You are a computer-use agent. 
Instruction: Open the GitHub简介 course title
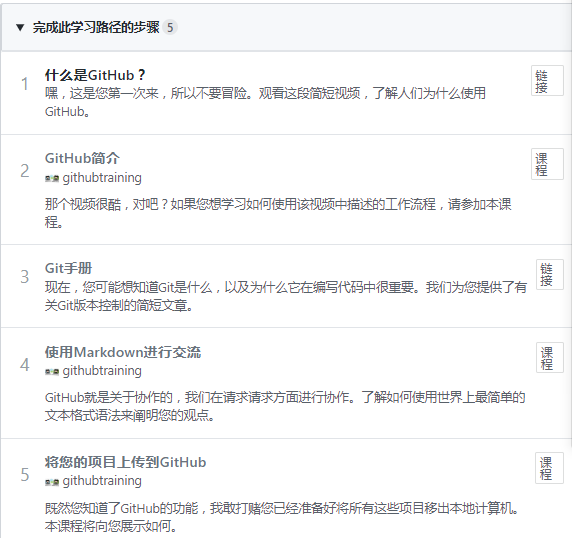(82, 158)
